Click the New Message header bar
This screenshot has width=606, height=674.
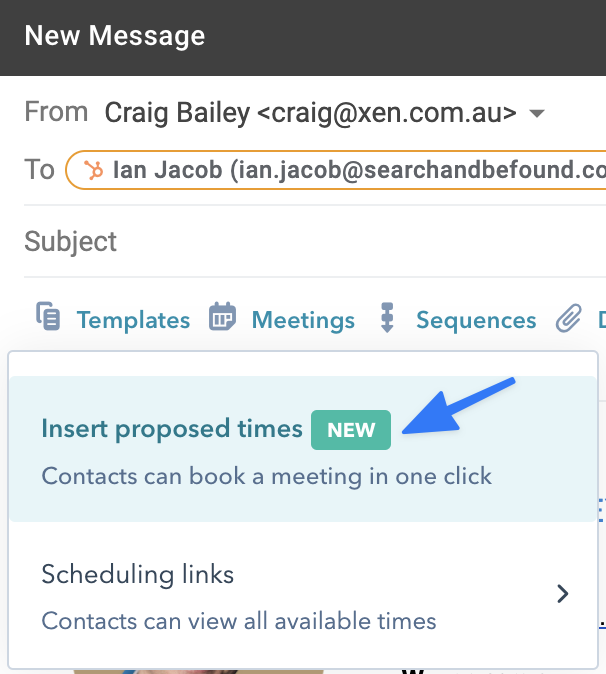303,37
